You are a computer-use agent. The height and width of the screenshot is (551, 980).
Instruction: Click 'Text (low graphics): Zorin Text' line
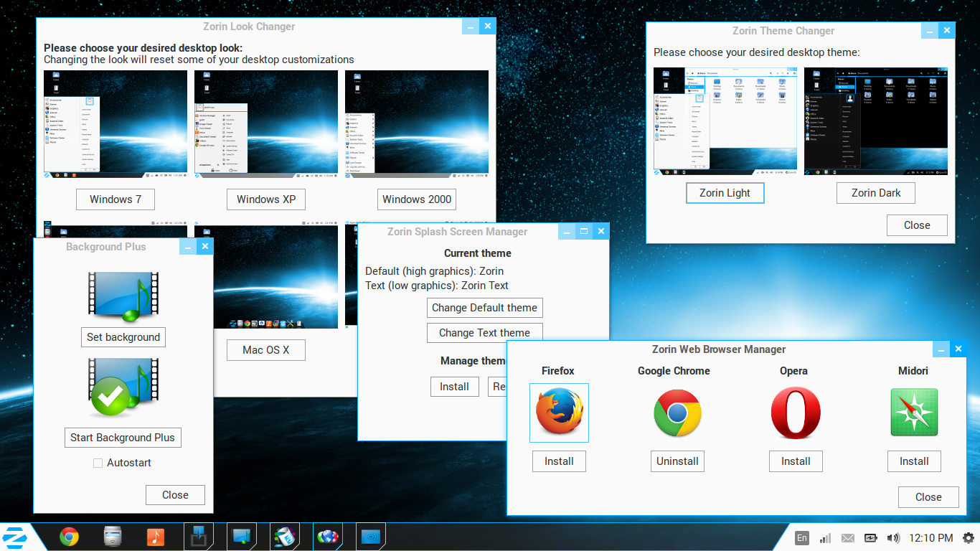tap(437, 286)
